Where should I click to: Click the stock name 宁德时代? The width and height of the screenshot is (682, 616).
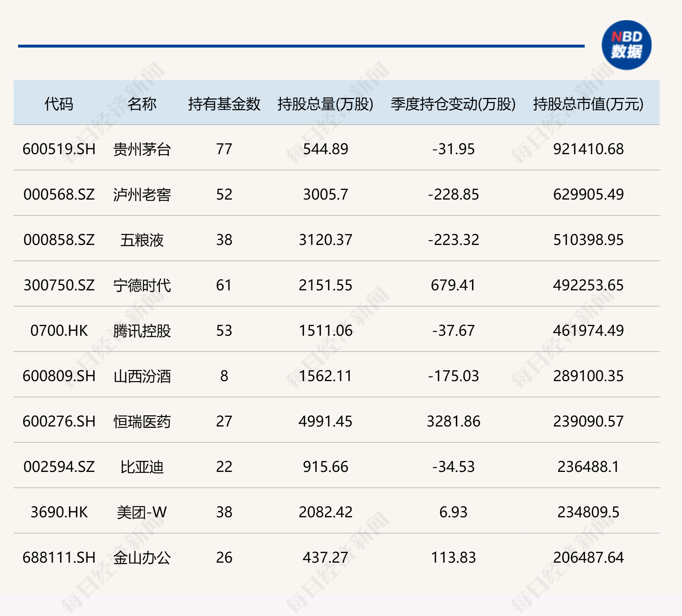[142, 285]
